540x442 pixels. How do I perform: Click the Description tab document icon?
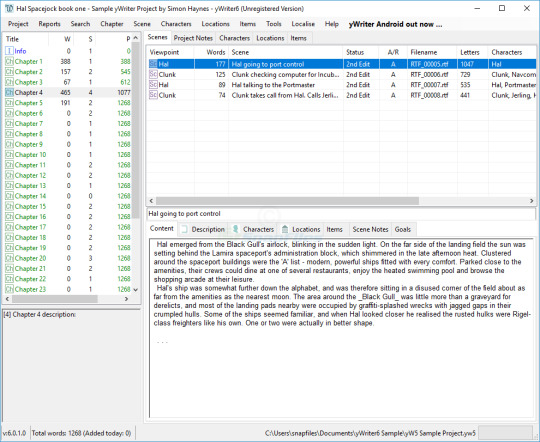pos(185,229)
